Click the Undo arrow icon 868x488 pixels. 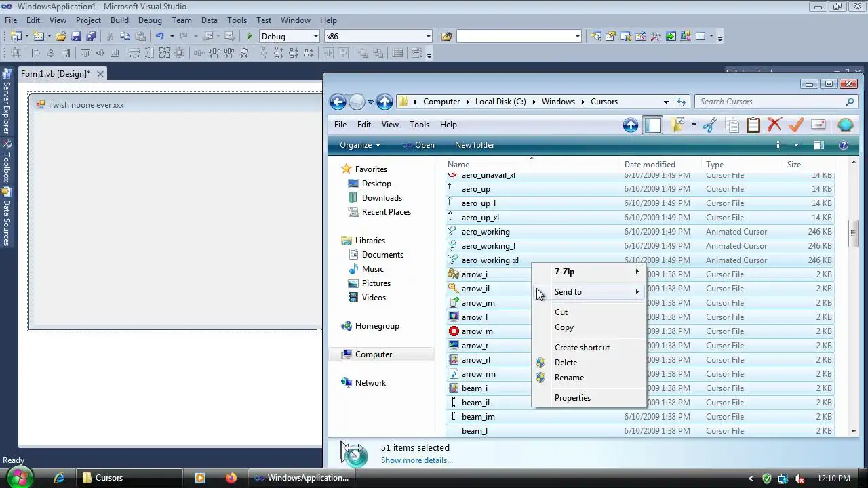pos(159,37)
